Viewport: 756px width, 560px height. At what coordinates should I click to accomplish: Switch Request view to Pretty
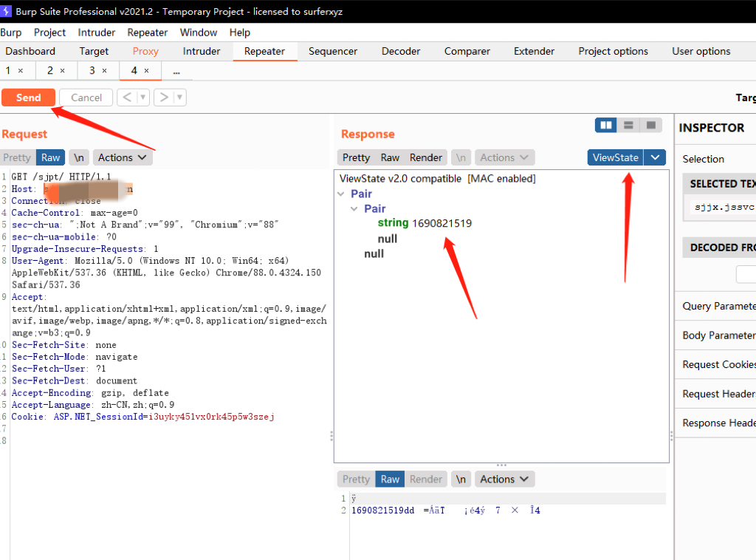(x=18, y=157)
